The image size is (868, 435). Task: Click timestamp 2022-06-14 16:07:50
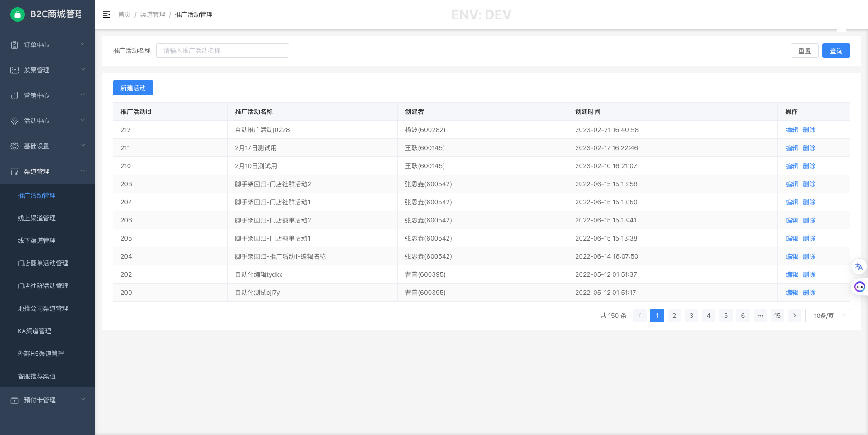point(606,256)
